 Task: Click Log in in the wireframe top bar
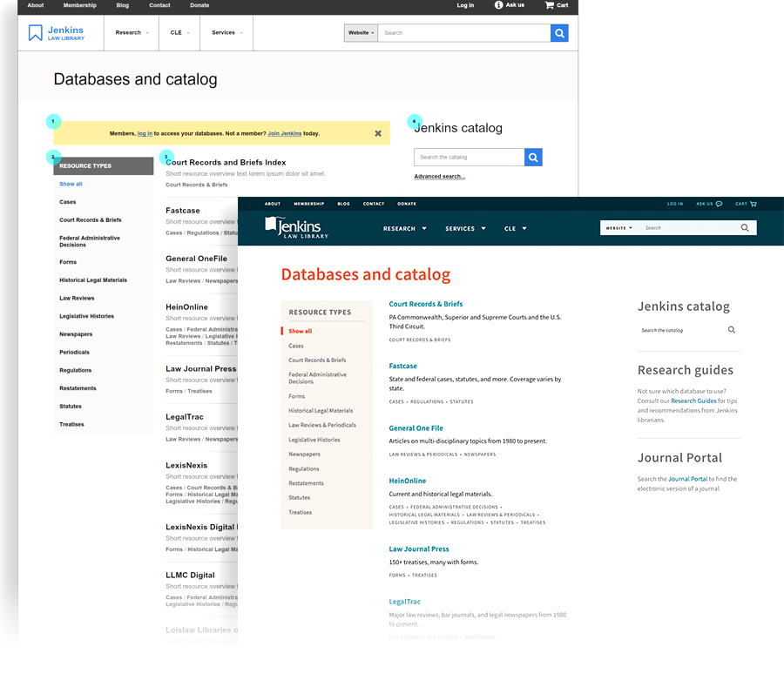[x=465, y=5]
